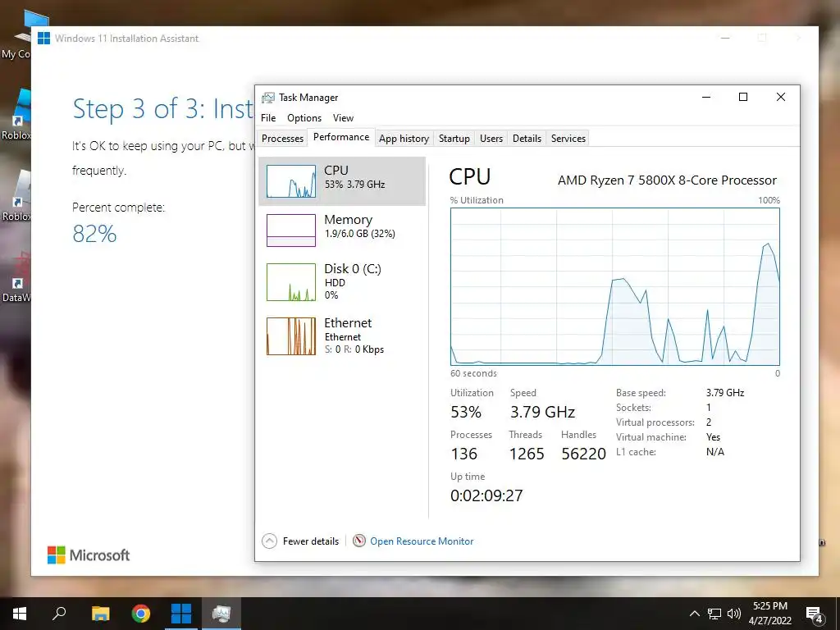Click the Resource Monitor icon
The width and height of the screenshot is (840, 630).
click(x=359, y=541)
